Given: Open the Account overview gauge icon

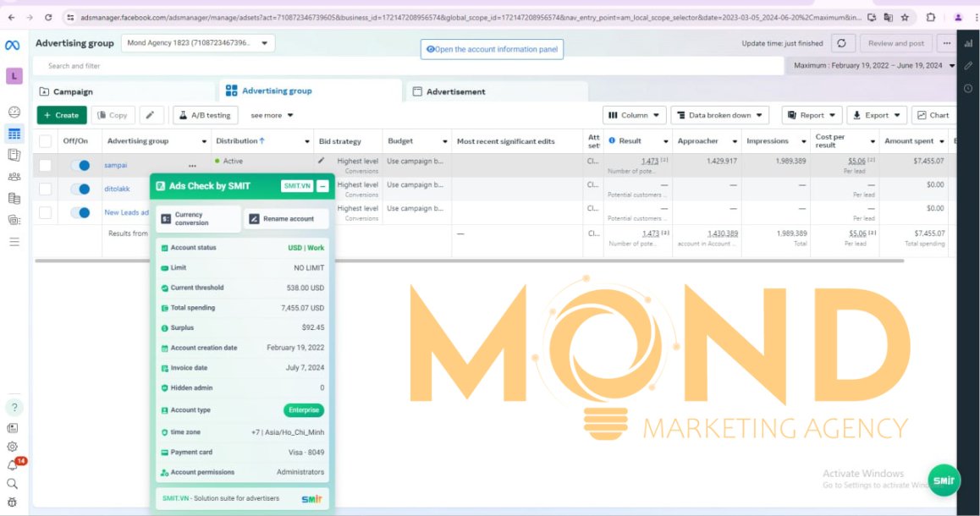Looking at the screenshot, I should (x=14, y=112).
